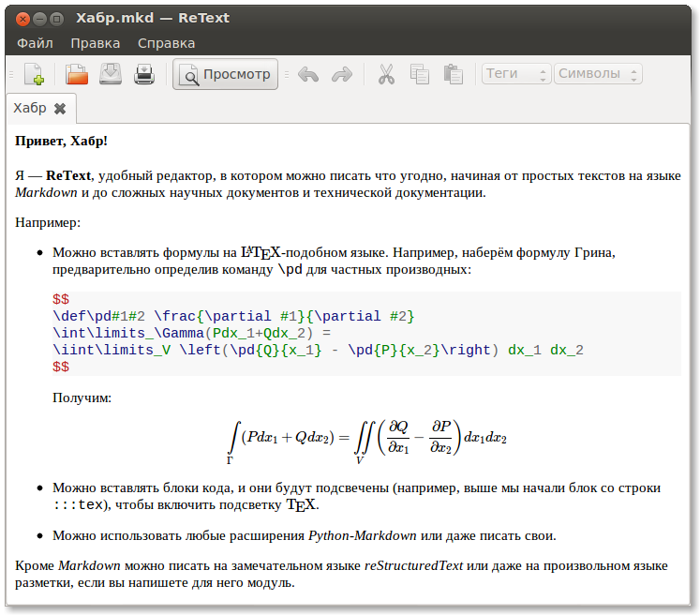Screen dimensions: 700x615
Task: Click the LaTeX logo in first bullet
Action: (x=261, y=253)
